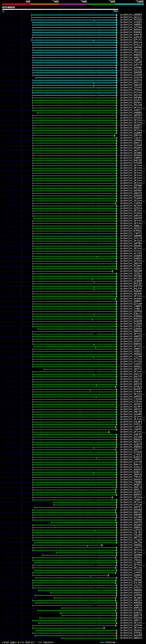The width and height of the screenshot is (146, 644).
Task: Select the UniRef100_Q6P5K3 label
Action: point(131,115)
